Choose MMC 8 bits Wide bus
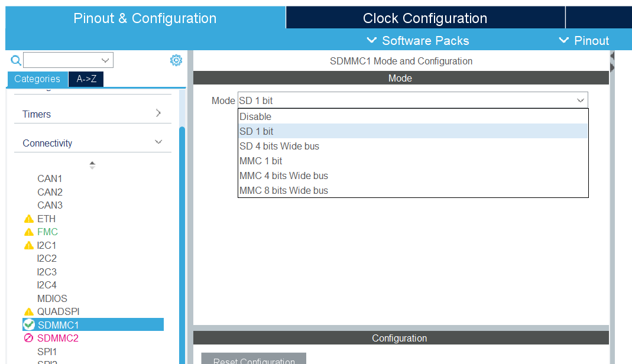Viewport: 632px width, 364px height. point(413,190)
